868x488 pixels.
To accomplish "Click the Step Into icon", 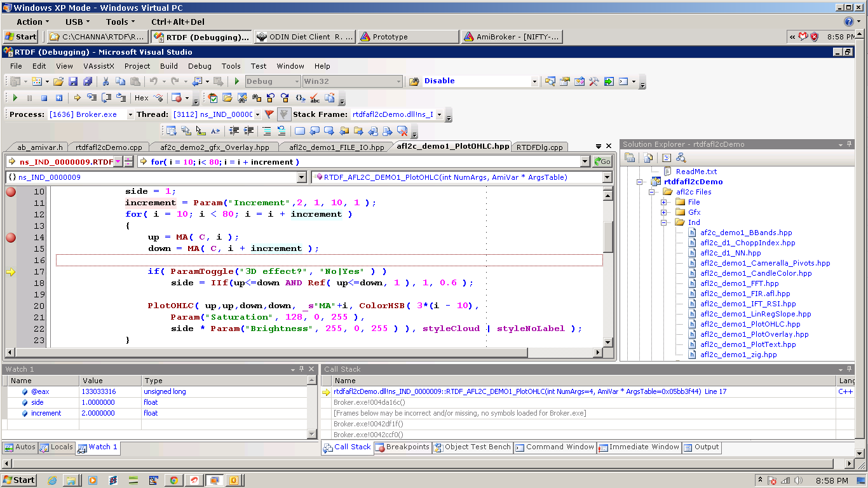I will 92,98.
